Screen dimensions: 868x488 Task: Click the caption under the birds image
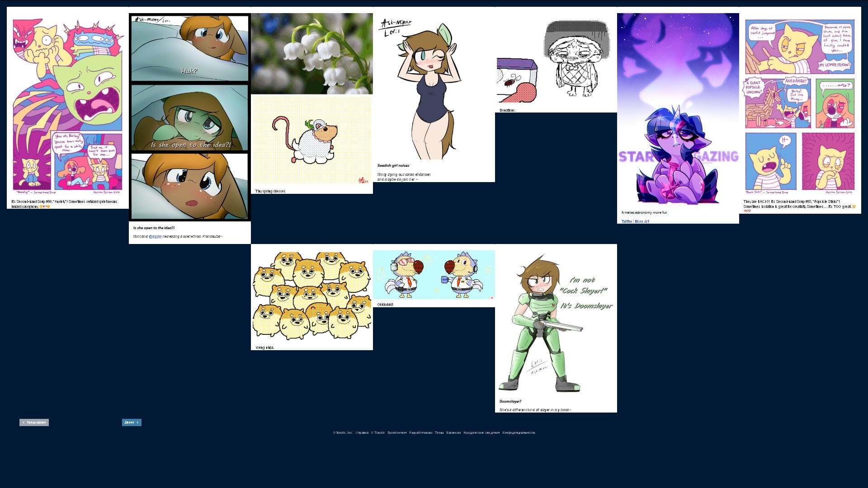[x=385, y=305]
